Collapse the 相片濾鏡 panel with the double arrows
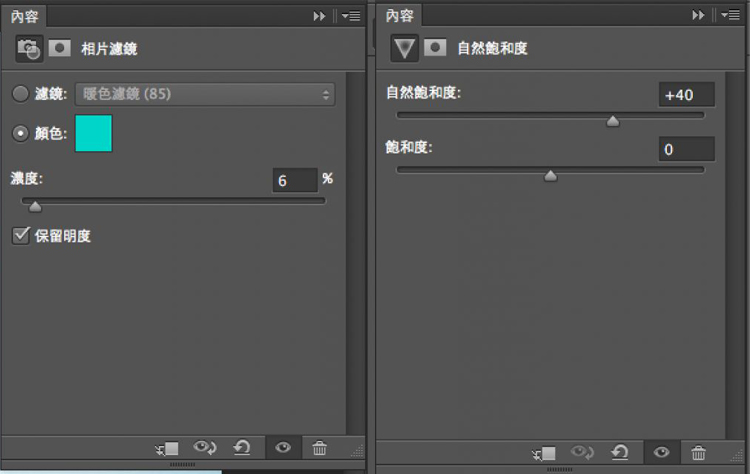The image size is (750, 474). pyautogui.click(x=319, y=17)
